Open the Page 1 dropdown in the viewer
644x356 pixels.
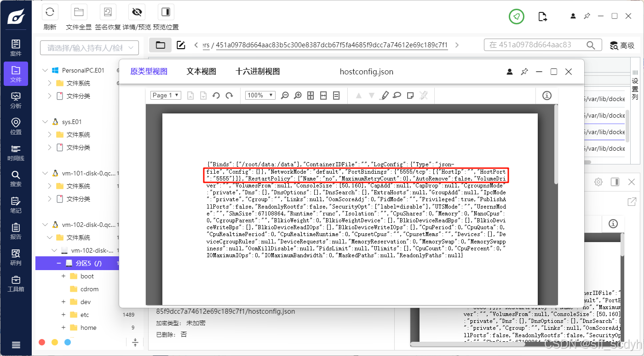click(x=166, y=95)
